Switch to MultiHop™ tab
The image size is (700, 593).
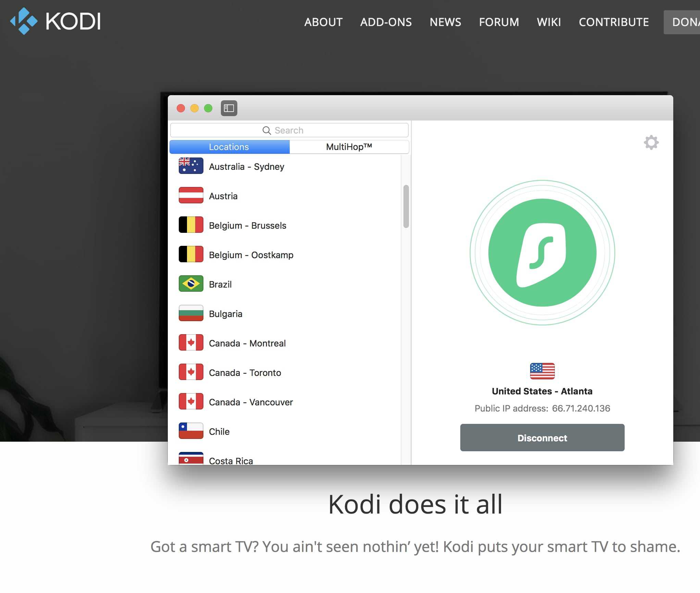(349, 147)
